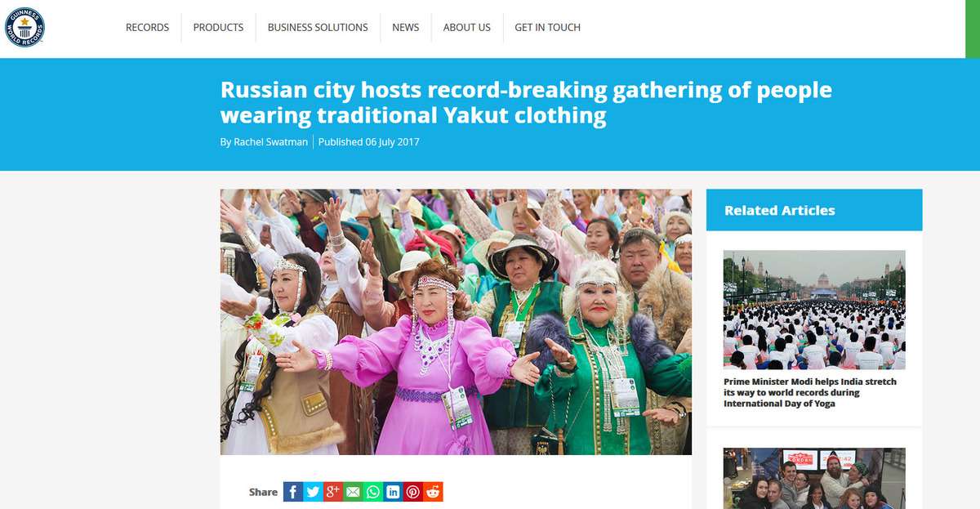Open Prime Minister Modi yoga article link
Viewport: 980px width, 509px height.
(809, 392)
